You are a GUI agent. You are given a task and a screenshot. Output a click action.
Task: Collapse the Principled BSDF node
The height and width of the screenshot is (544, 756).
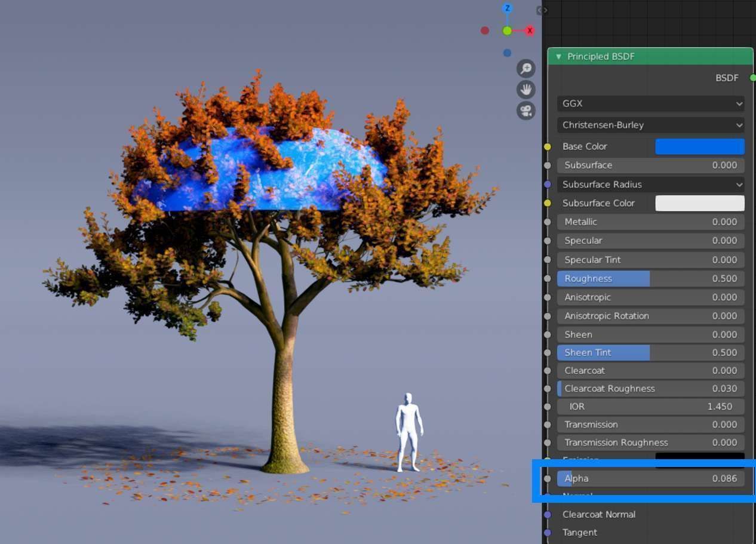coord(558,57)
